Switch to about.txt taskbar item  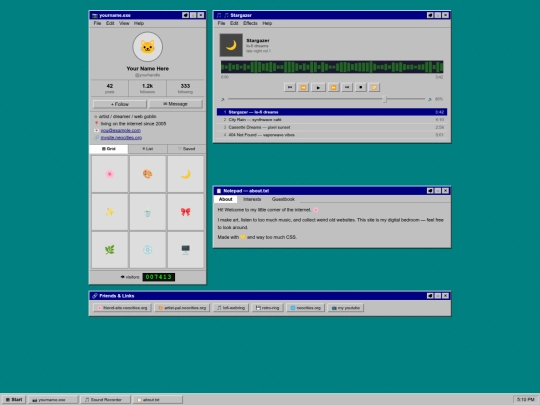[x=158, y=399]
